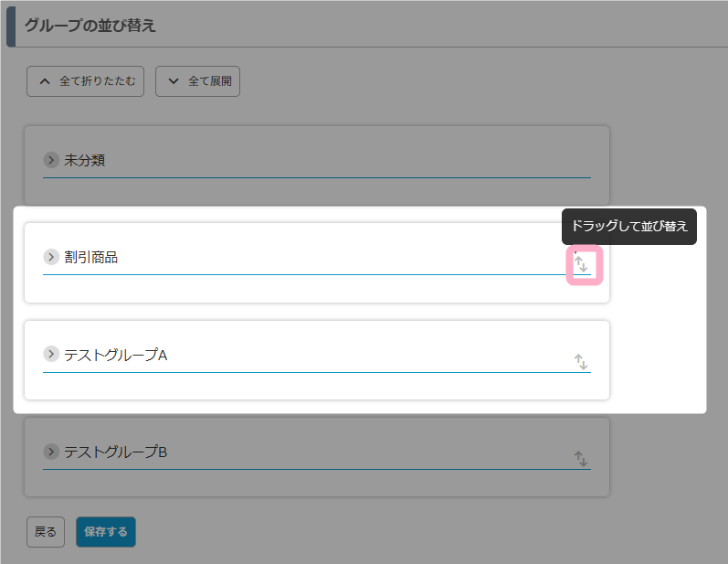This screenshot has width=728, height=564.
Task: Click the 保存する button
Action: (x=106, y=532)
